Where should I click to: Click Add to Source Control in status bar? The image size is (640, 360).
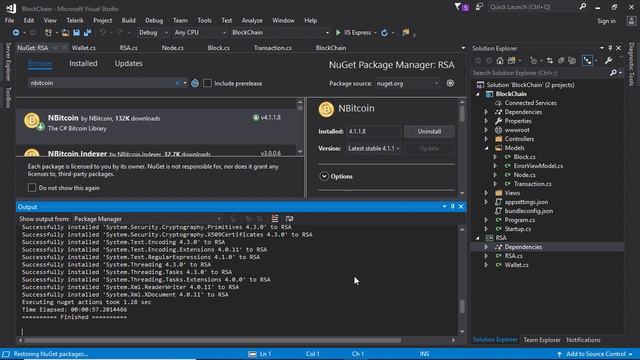point(596,354)
